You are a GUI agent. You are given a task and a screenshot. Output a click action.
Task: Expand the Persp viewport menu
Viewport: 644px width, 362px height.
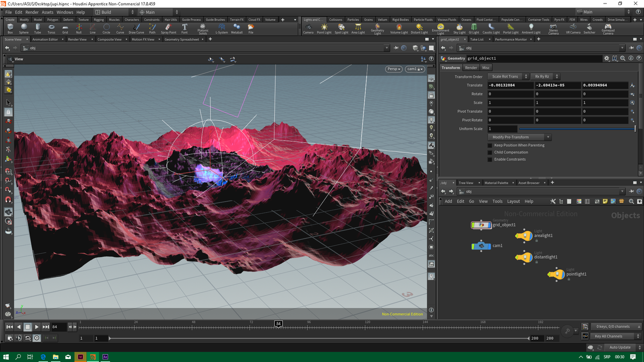coord(394,69)
